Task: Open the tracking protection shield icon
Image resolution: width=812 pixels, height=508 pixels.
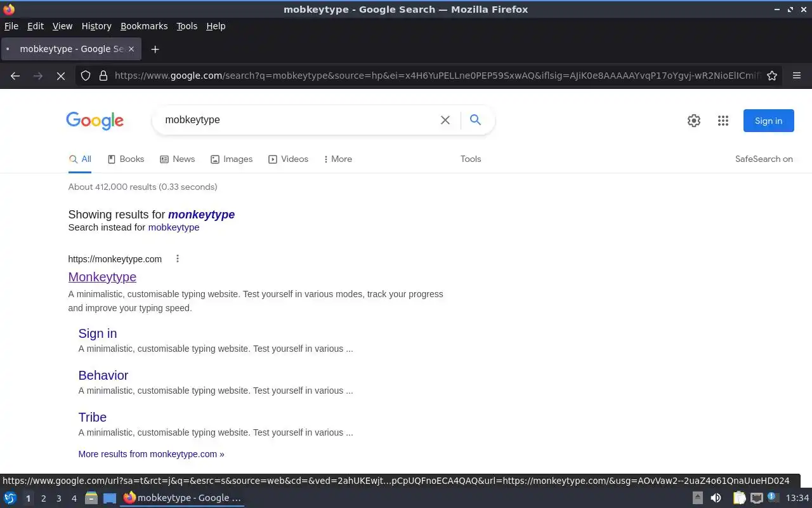Action: point(86,76)
